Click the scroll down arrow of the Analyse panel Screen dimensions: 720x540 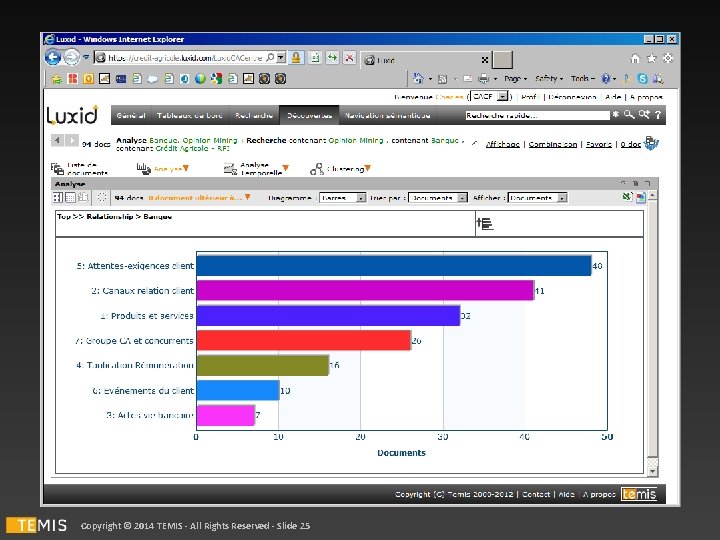652,471
